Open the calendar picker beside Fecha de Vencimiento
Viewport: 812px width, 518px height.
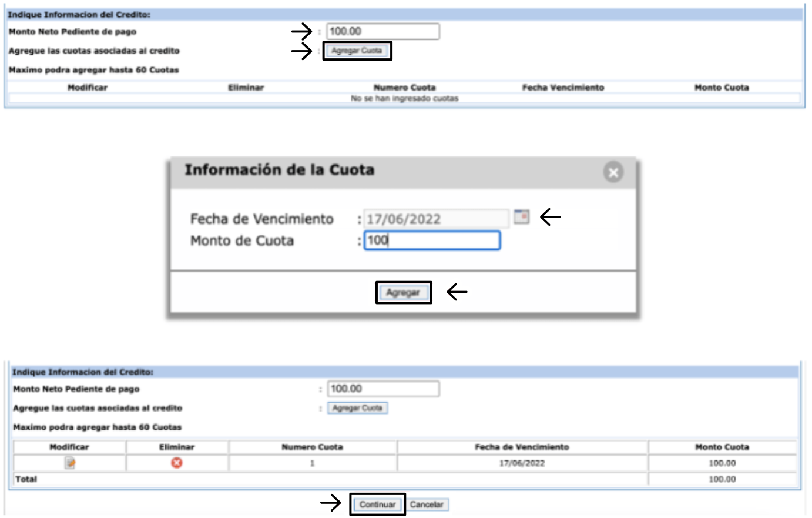(521, 217)
